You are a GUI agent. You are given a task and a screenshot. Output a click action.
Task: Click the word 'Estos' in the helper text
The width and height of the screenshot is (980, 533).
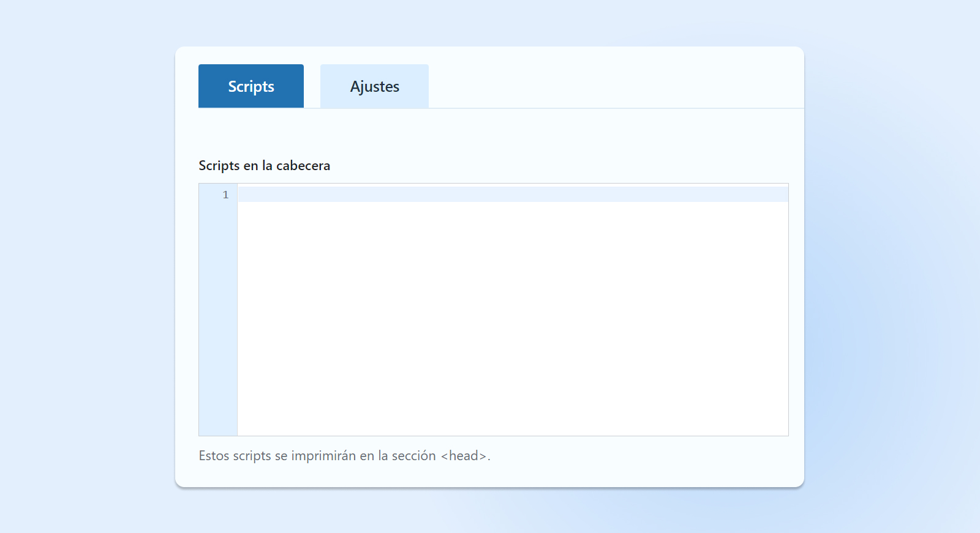pyautogui.click(x=214, y=456)
